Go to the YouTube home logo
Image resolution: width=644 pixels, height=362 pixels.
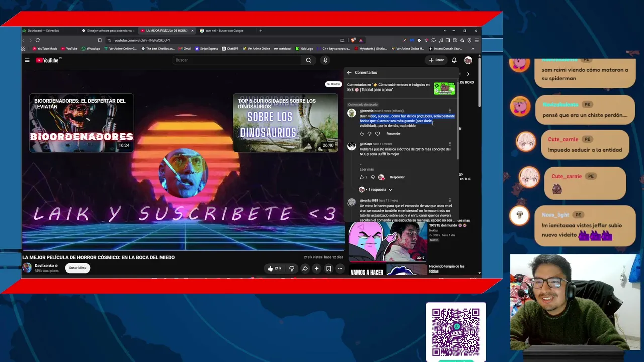(x=48, y=60)
